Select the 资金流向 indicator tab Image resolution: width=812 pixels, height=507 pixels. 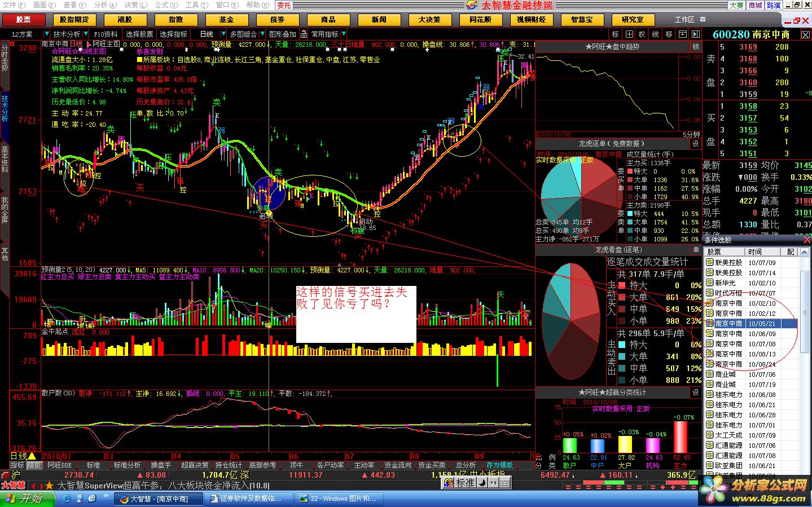[x=398, y=465]
